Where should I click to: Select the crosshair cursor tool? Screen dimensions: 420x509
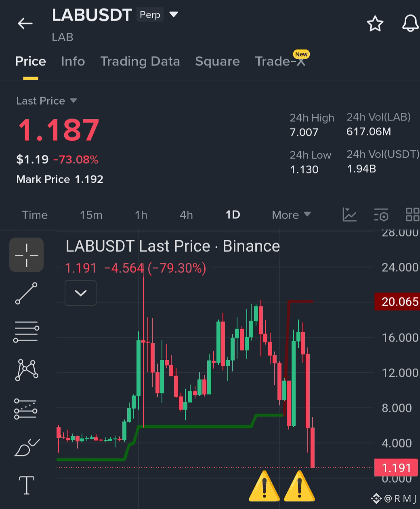tap(27, 255)
